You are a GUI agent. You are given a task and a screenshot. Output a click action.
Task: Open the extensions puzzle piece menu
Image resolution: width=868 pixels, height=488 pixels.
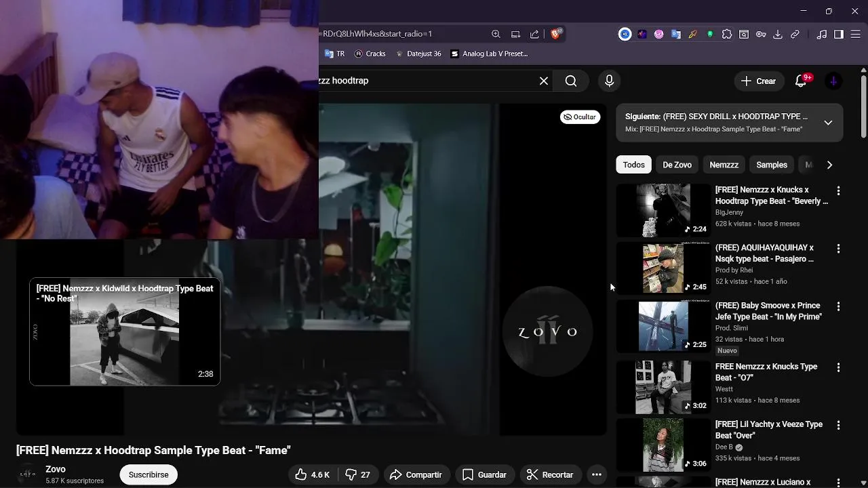pyautogui.click(x=727, y=34)
